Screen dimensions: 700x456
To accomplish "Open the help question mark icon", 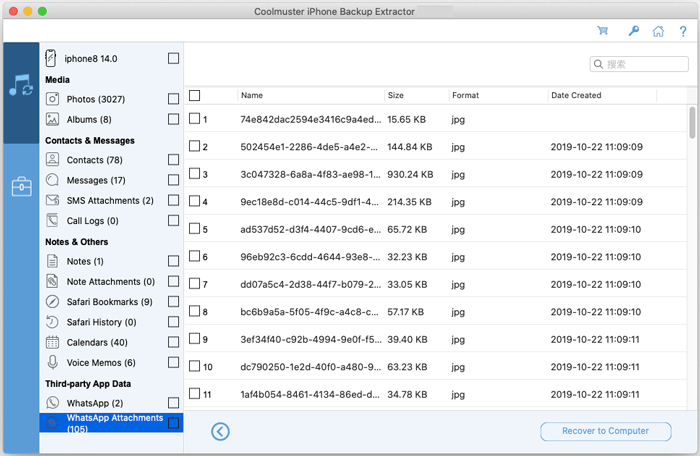I will pos(683,31).
